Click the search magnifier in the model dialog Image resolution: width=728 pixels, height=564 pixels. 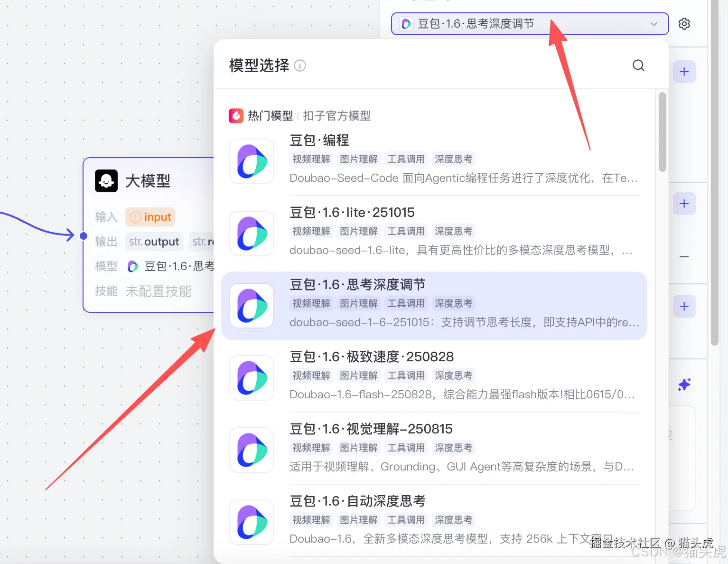pos(638,65)
